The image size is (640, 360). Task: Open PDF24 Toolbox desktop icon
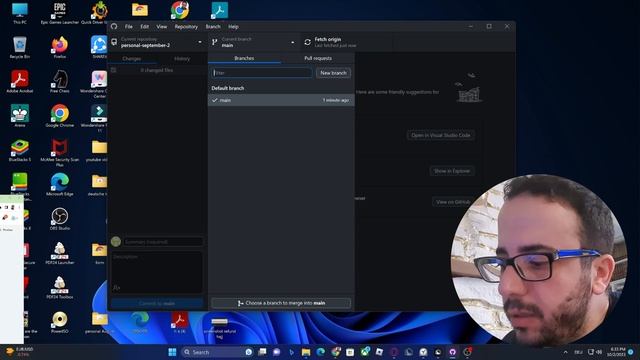point(60,287)
